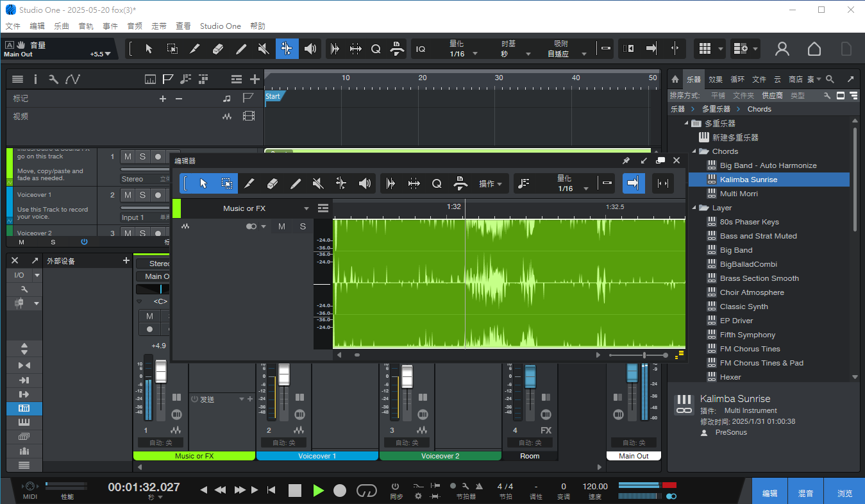Remove a marker using the minus in 标记 row
The image size is (865, 504).
point(179,99)
